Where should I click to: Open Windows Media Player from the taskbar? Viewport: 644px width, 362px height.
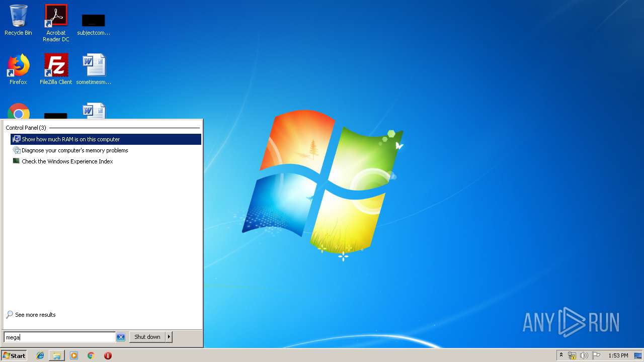[x=74, y=355]
